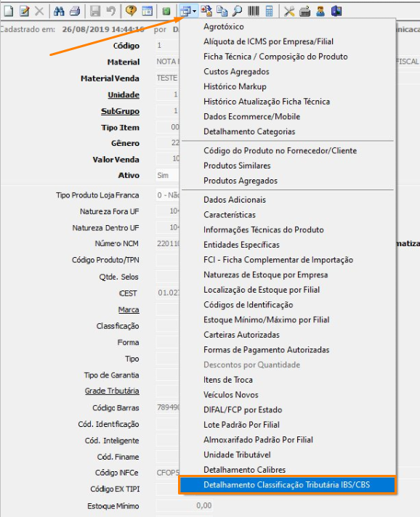Open the dropdown arrow beside windows icon
The width and height of the screenshot is (420, 517).
coord(194,12)
